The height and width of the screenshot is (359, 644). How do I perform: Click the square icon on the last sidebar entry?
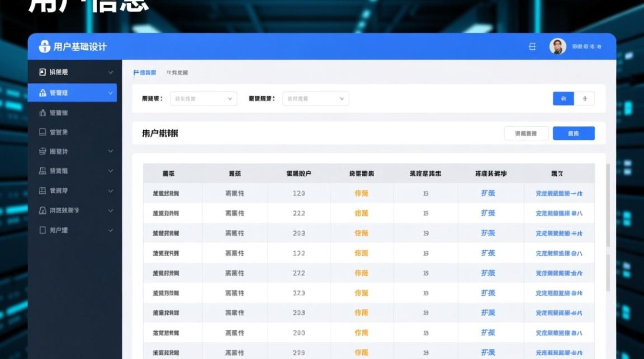click(42, 229)
